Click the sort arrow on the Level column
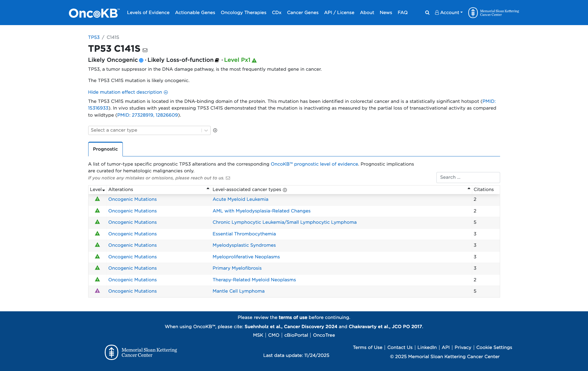This screenshot has height=371, width=588. click(104, 190)
